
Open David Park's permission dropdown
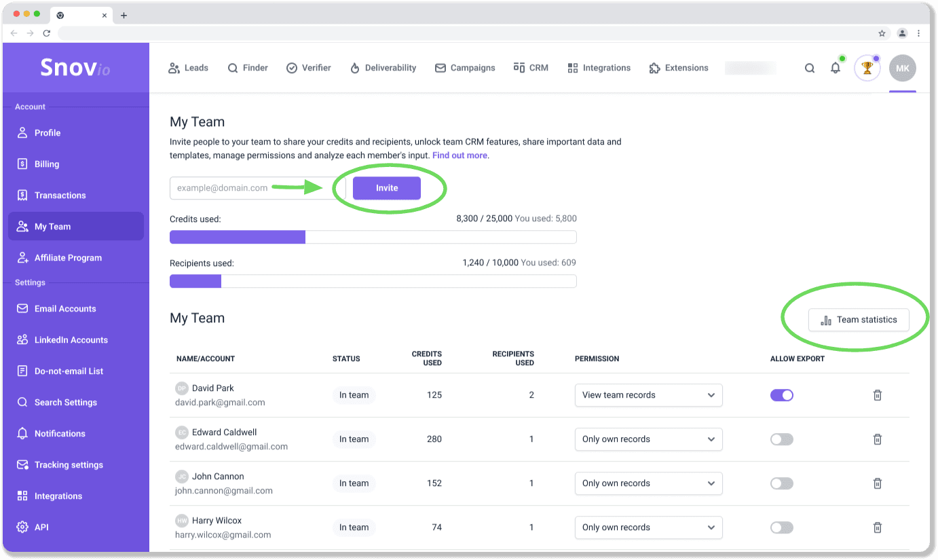(x=648, y=395)
